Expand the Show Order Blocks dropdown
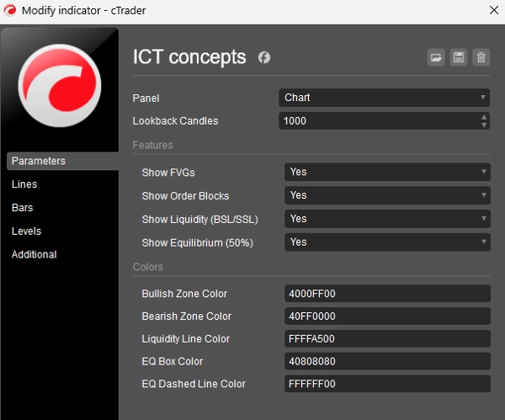This screenshot has height=420, width=505. click(x=387, y=195)
